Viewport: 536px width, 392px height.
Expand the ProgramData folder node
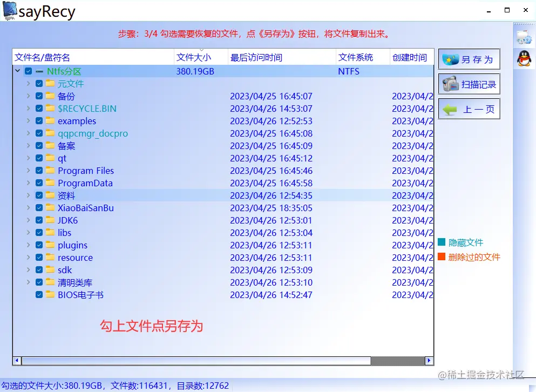pos(29,183)
